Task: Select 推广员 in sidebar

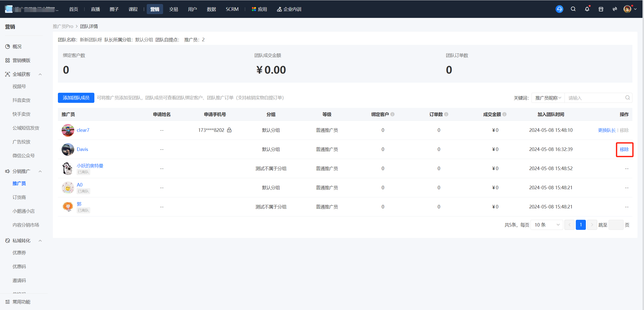Action: (19, 183)
